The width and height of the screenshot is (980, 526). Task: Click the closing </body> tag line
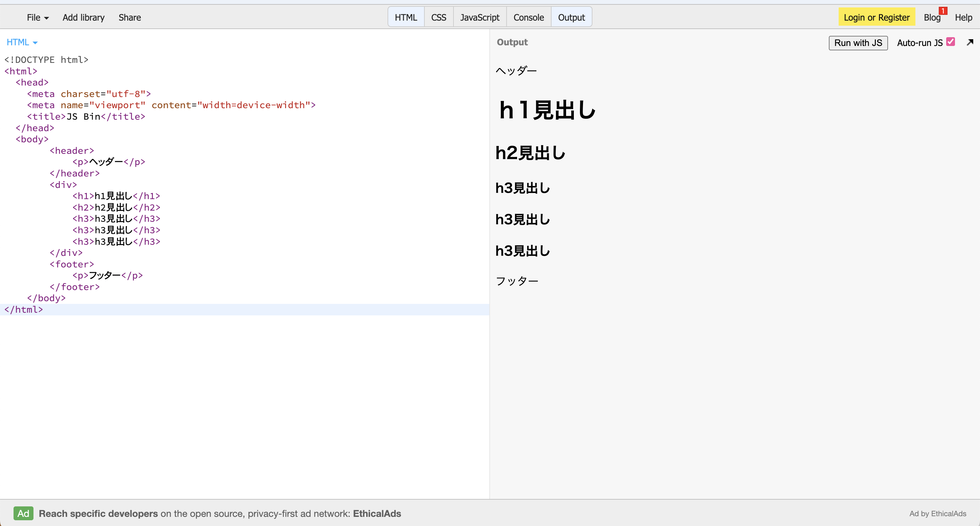46,298
